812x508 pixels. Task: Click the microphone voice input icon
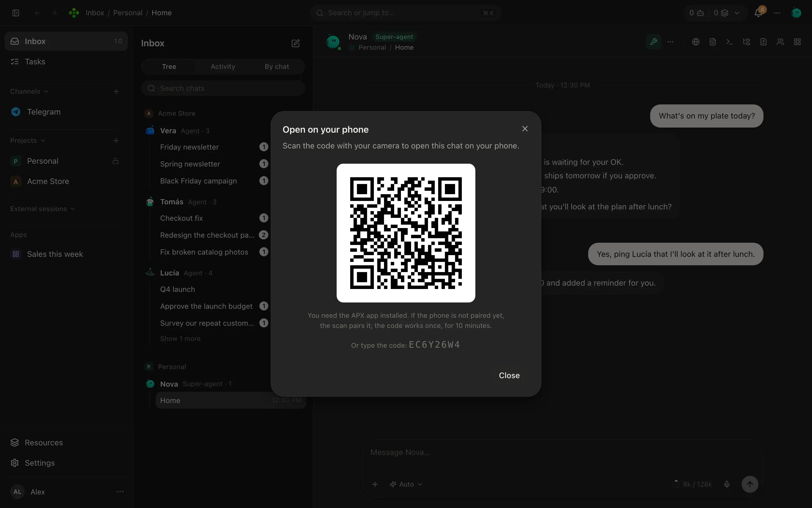click(x=727, y=484)
